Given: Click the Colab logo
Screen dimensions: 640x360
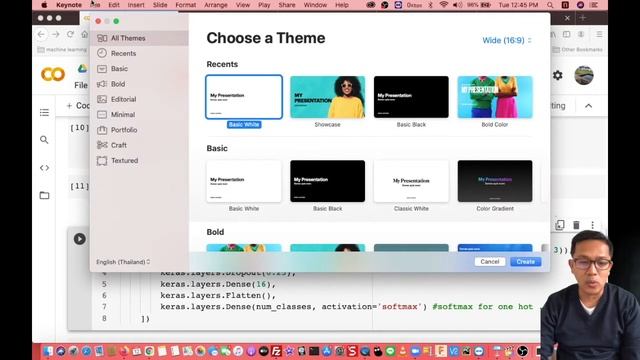Looking at the screenshot, I should (53, 74).
